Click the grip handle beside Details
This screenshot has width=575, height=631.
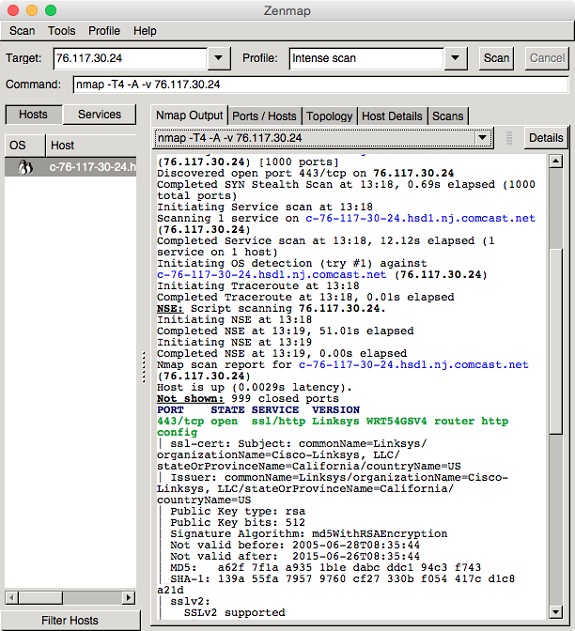click(x=509, y=138)
